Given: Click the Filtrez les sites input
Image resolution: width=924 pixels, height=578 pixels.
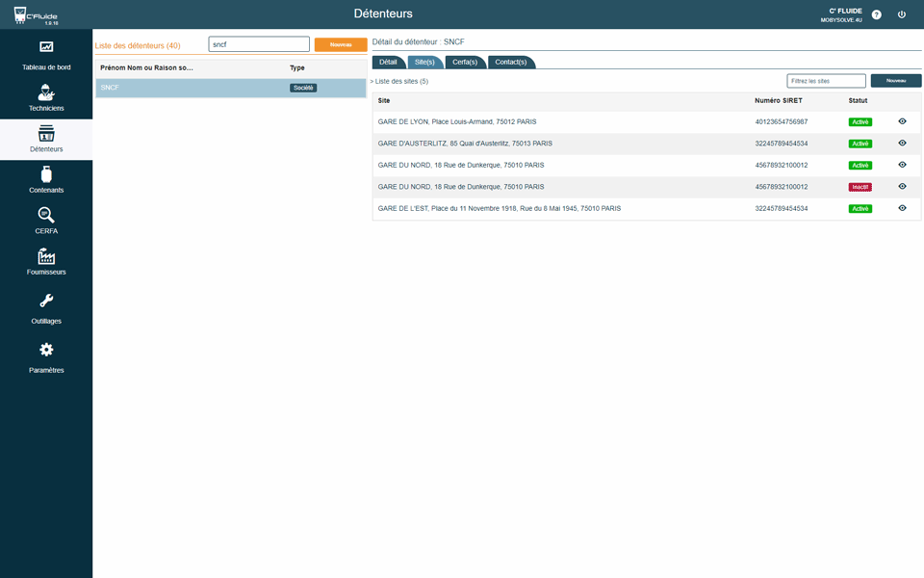Looking at the screenshot, I should coord(826,81).
